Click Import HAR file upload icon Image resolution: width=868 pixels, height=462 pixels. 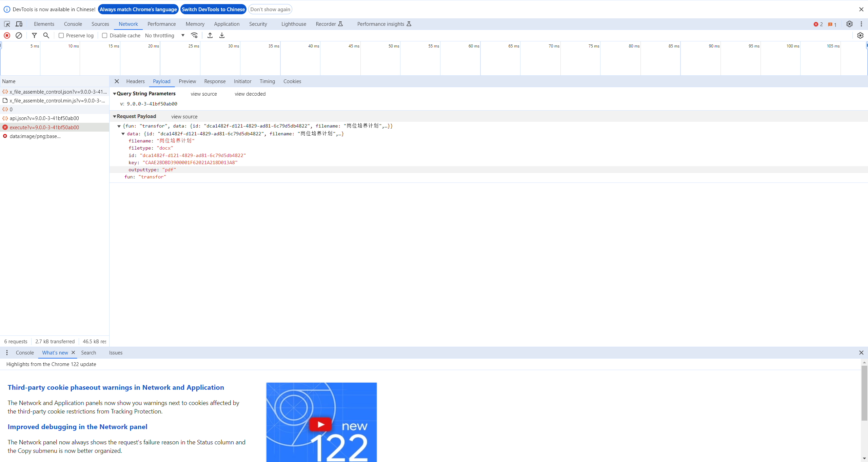pyautogui.click(x=210, y=35)
